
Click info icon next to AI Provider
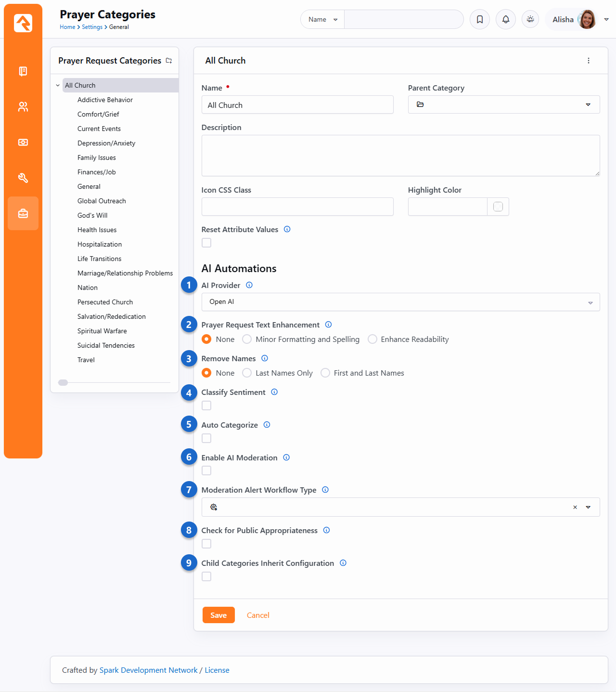coord(249,285)
